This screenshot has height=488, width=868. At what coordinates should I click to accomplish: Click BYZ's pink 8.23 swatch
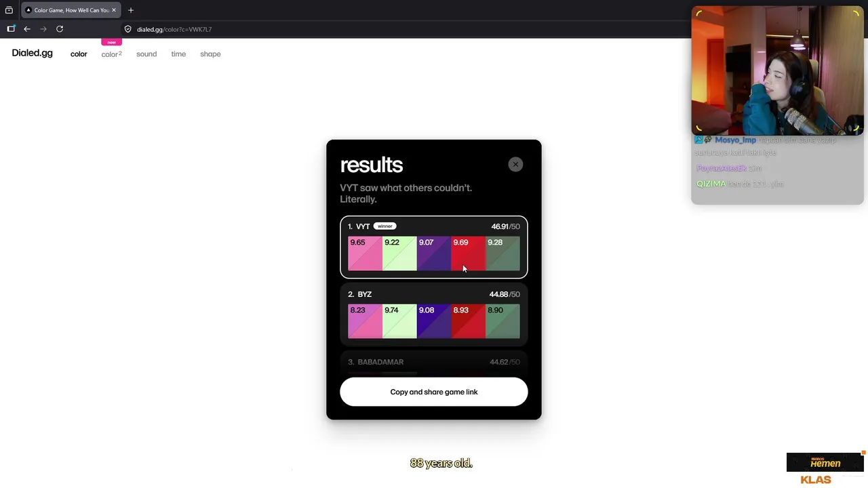pos(365,321)
